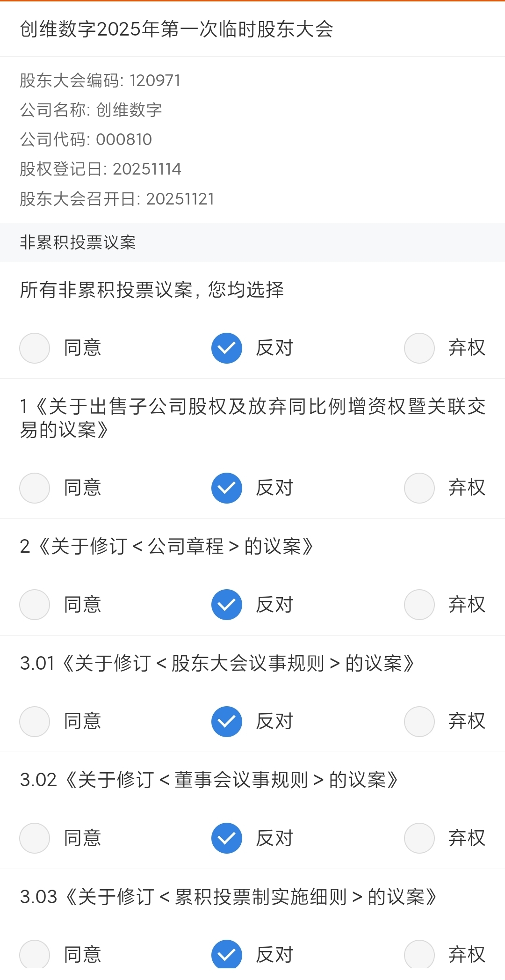The width and height of the screenshot is (505, 980).
Task: Pick 同意 for proposal 3.01 股东大会议事规则
Action: click(35, 721)
